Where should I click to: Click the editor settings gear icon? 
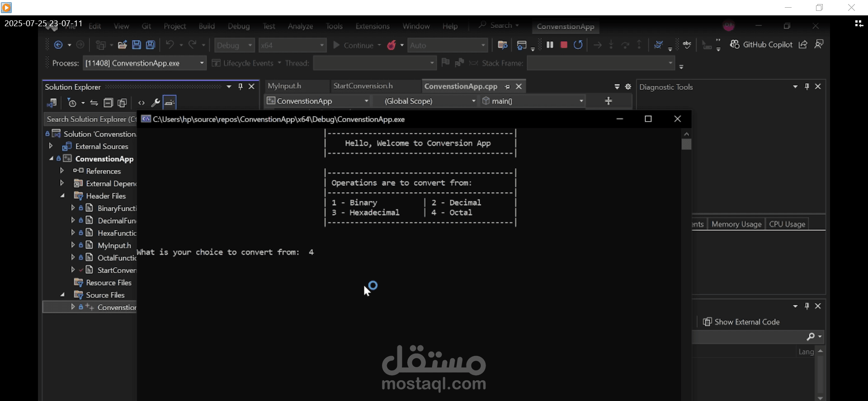(x=628, y=86)
